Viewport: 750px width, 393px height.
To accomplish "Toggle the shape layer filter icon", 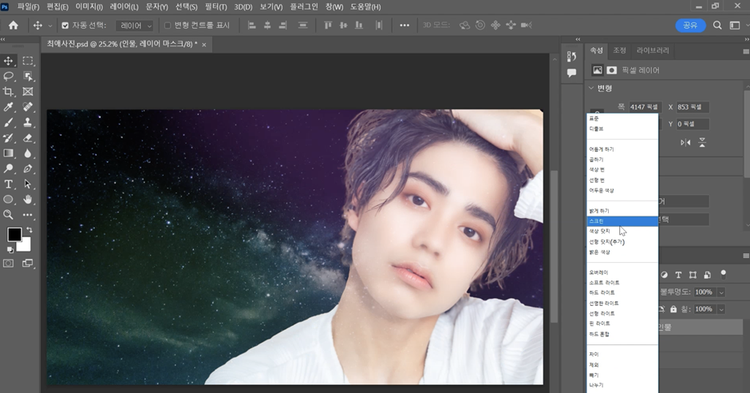I will pyautogui.click(x=693, y=275).
